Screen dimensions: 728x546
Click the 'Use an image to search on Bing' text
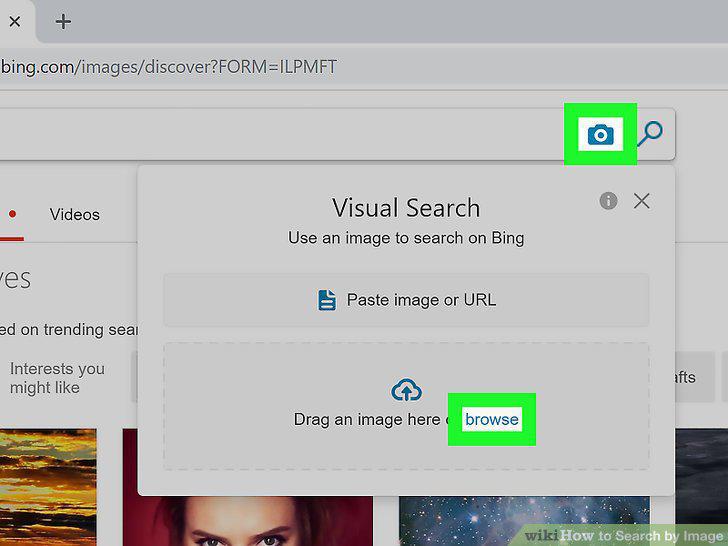tap(406, 238)
